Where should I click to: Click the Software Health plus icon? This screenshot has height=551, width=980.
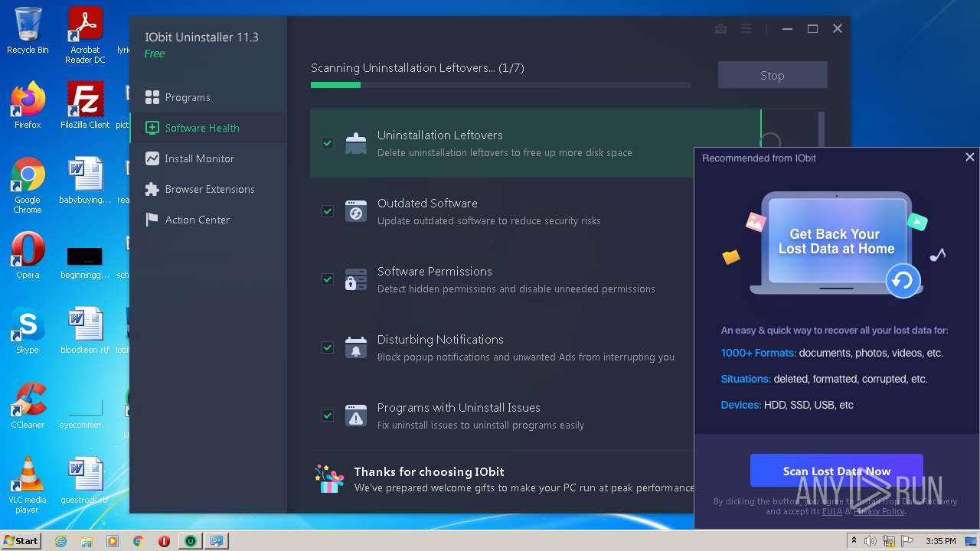152,128
